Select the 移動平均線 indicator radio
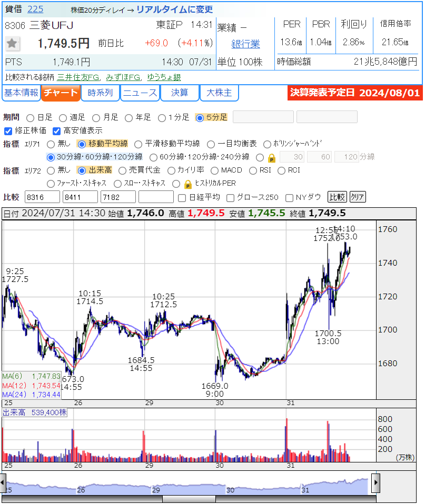Image resolution: width=435 pixels, height=504 pixels. pos(82,144)
